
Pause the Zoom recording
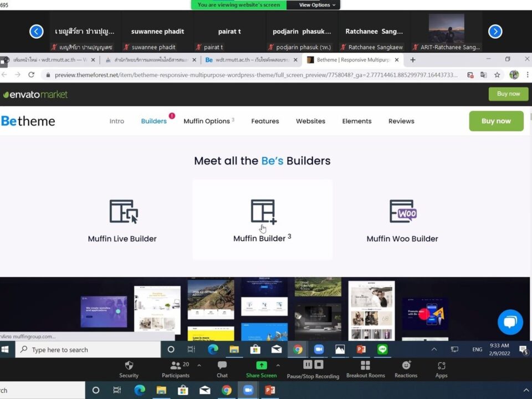[308, 365]
